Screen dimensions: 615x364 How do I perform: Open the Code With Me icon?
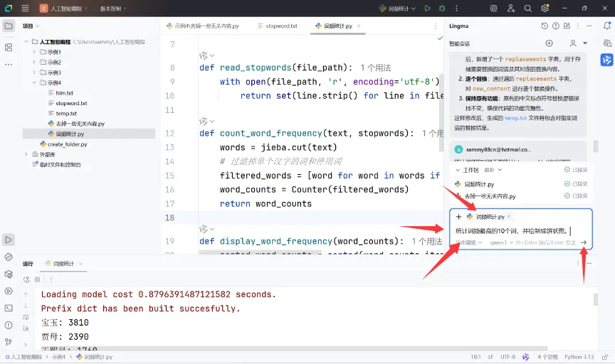510,9
